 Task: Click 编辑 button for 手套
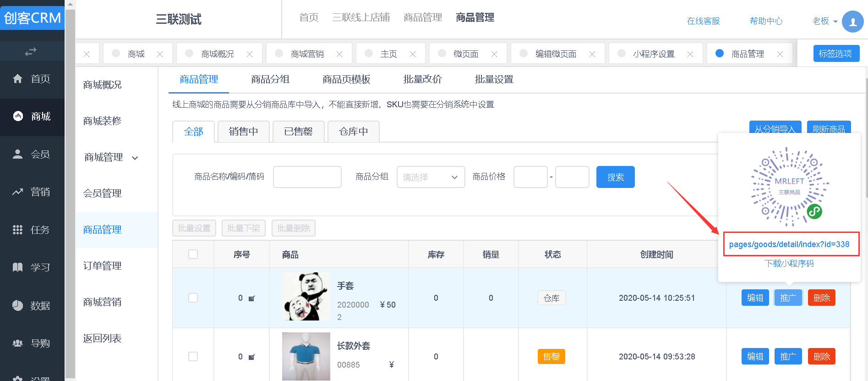[755, 298]
